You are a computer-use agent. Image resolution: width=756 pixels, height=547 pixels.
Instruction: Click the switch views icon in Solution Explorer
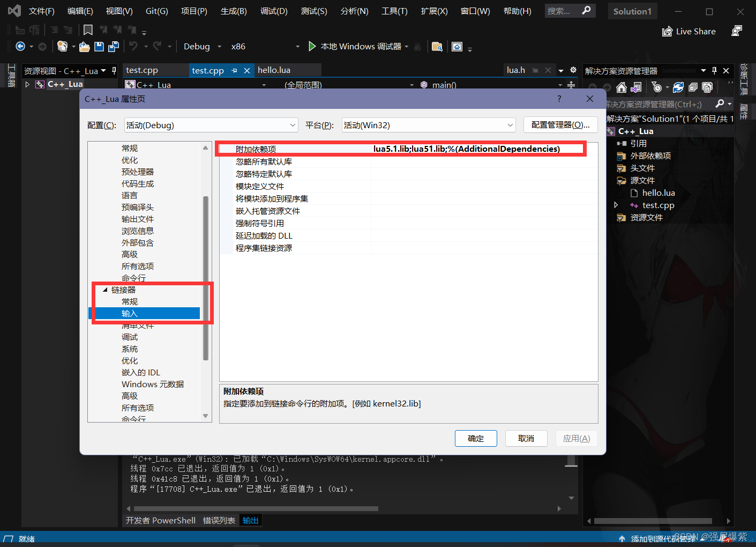(x=637, y=87)
